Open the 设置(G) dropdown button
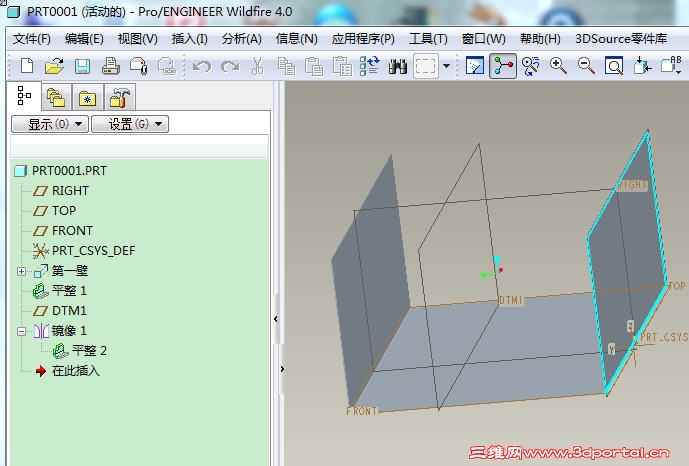This screenshot has width=689, height=466. (130, 124)
